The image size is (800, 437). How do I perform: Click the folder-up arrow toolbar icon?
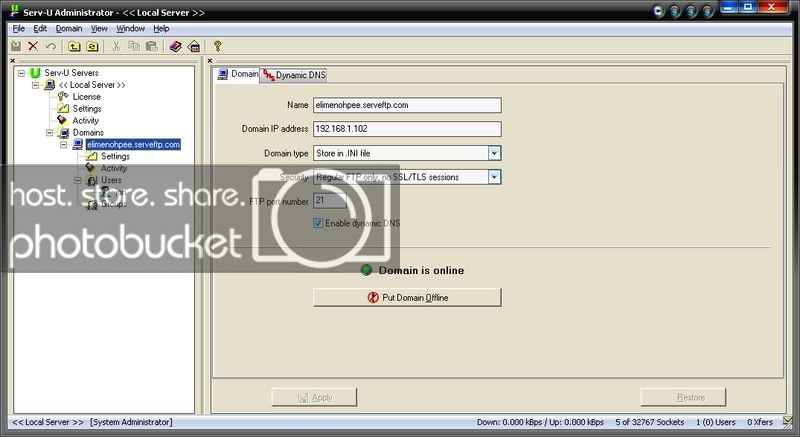tap(74, 46)
